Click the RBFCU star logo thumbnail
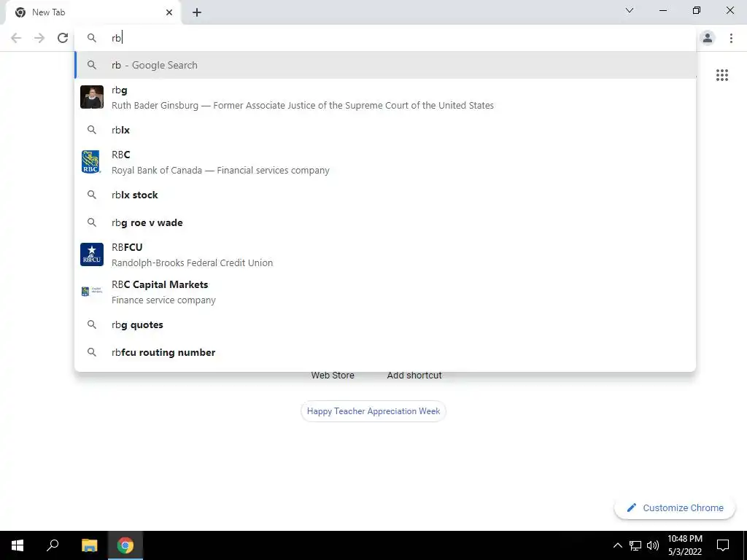The image size is (747, 560). 92,254
